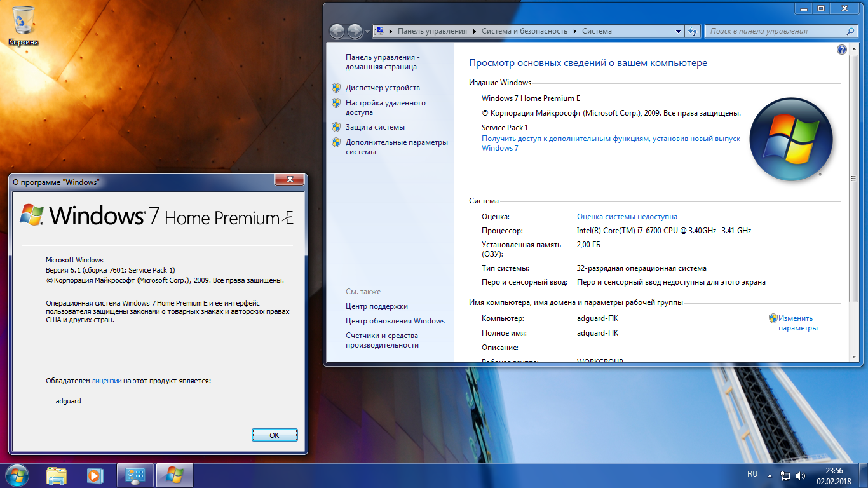The height and width of the screenshot is (488, 868).
Task: Click the memory value 2,00 ГБ
Action: coord(588,245)
